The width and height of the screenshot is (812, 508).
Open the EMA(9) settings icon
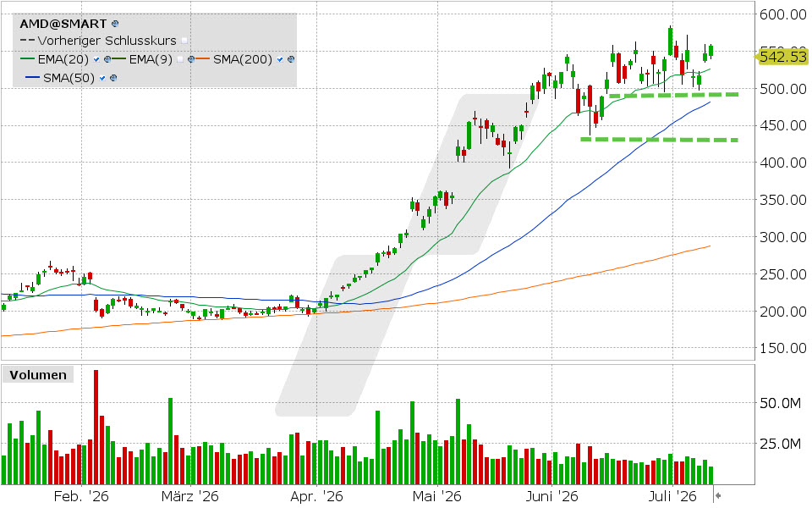(x=190, y=59)
